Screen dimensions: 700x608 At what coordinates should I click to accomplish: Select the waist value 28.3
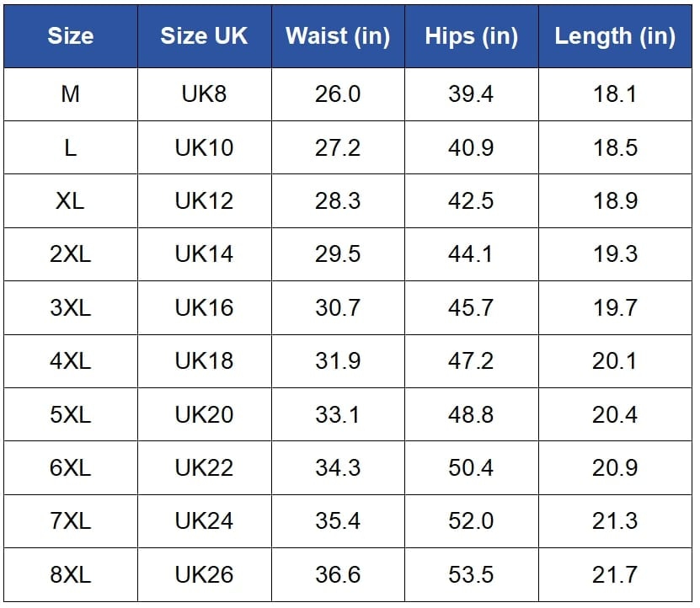pos(338,201)
